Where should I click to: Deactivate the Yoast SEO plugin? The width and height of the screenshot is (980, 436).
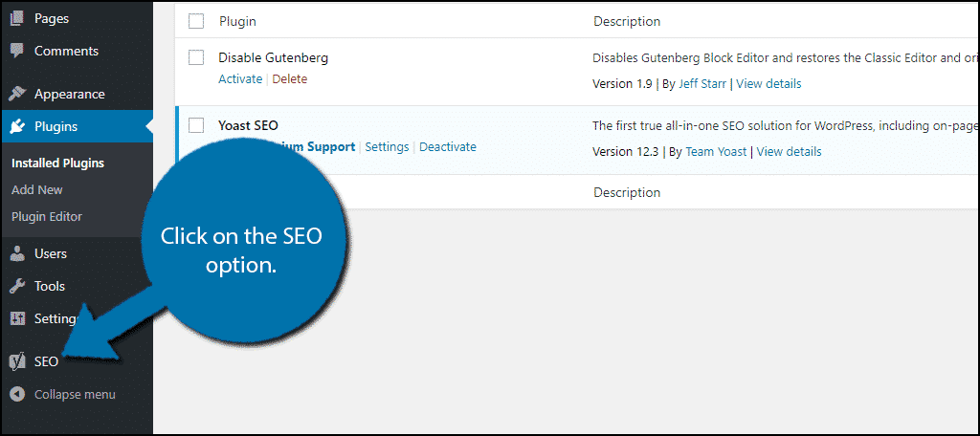[448, 147]
